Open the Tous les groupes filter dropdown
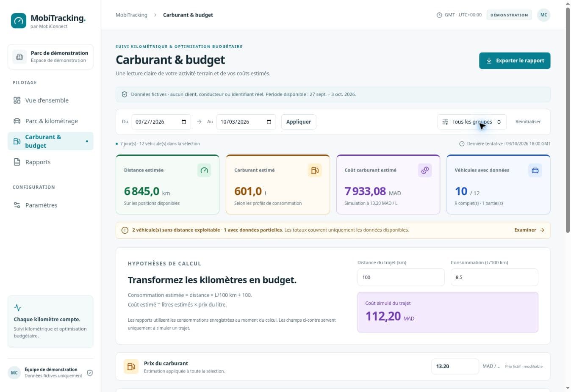This screenshot has width=571, height=392. click(472, 122)
